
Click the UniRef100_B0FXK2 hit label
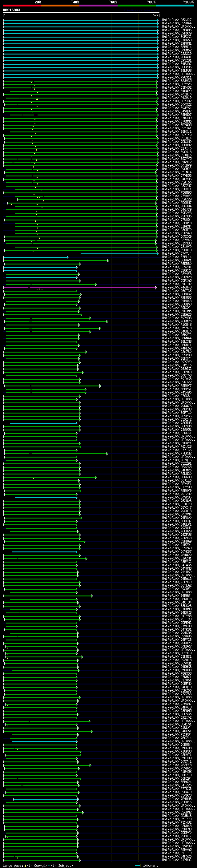[x=177, y=37]
